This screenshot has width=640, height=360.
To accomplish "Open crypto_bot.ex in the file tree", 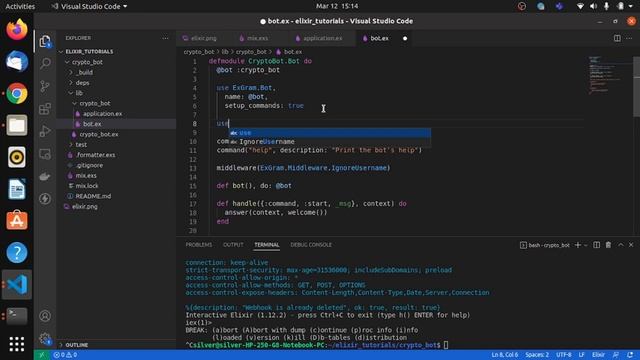I will click(x=99, y=134).
